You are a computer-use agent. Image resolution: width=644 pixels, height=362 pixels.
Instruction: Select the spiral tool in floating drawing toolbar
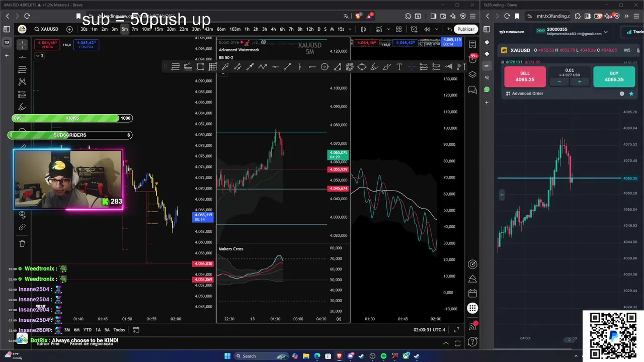350,67
